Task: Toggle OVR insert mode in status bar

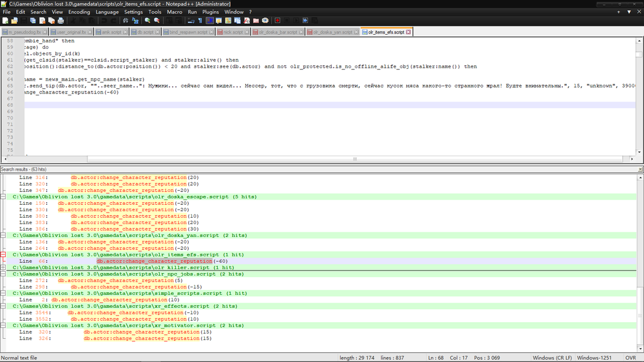Action: click(631, 358)
